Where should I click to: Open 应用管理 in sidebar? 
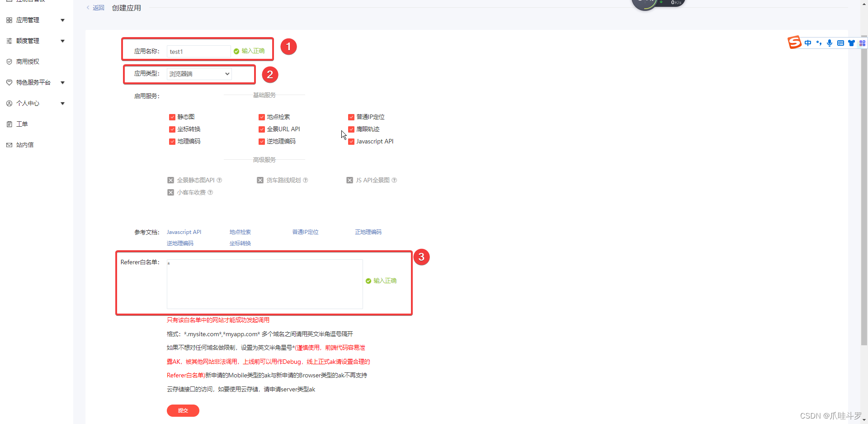[x=28, y=20]
